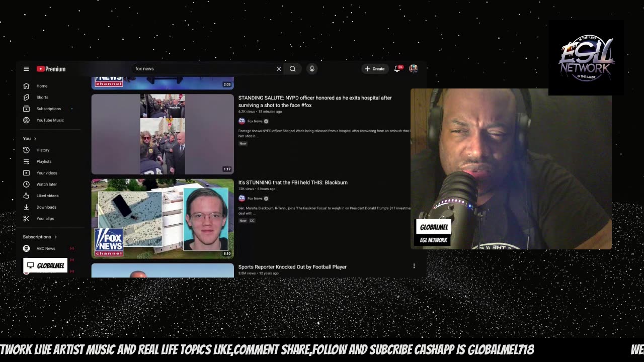Open the NYPD officer standing salute thumbnail
Screen dimensions: 644x362
[x=163, y=134]
